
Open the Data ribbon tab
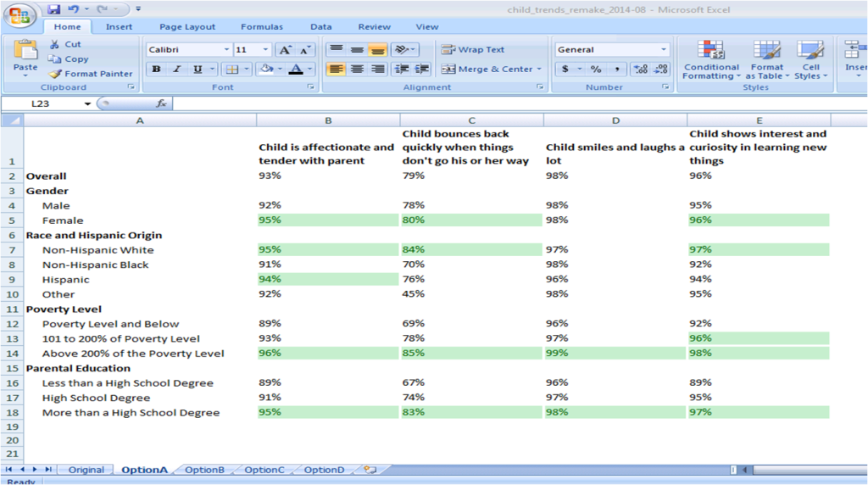[320, 26]
